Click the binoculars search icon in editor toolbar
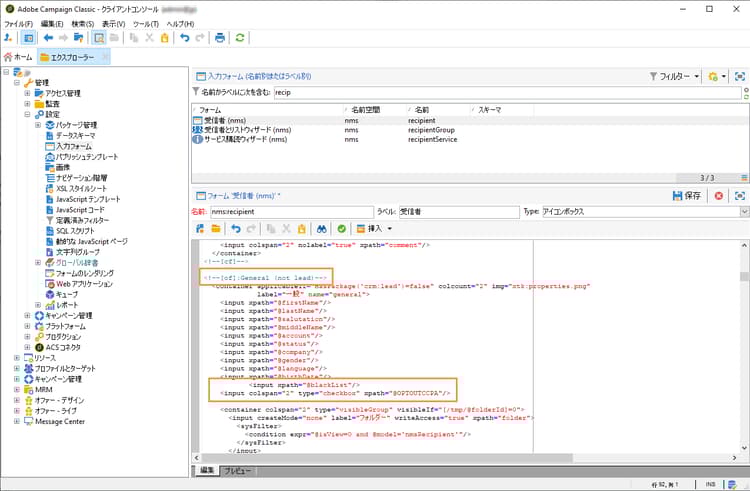 (322, 229)
